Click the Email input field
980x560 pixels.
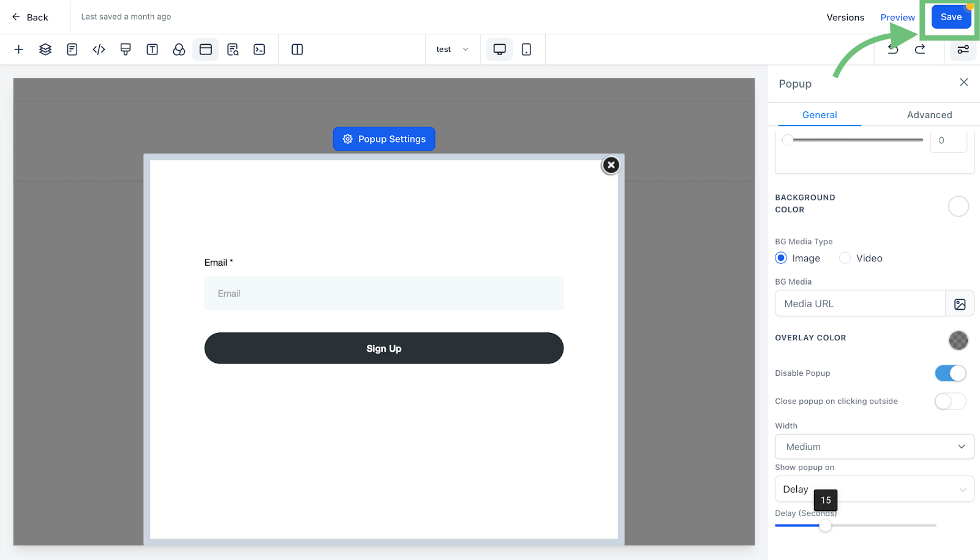pos(384,294)
